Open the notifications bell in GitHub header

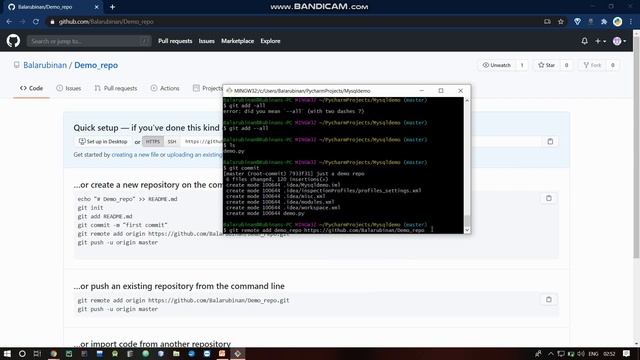[x=584, y=41]
